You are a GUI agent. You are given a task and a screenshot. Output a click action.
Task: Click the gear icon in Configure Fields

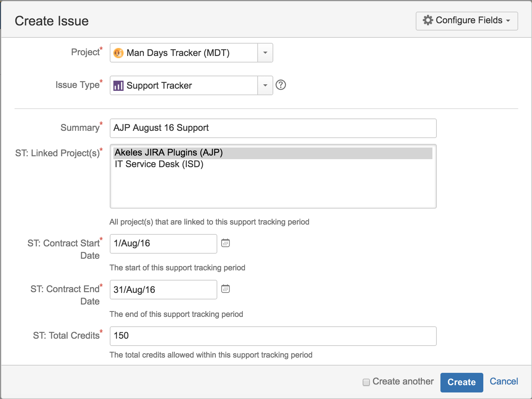tap(428, 20)
